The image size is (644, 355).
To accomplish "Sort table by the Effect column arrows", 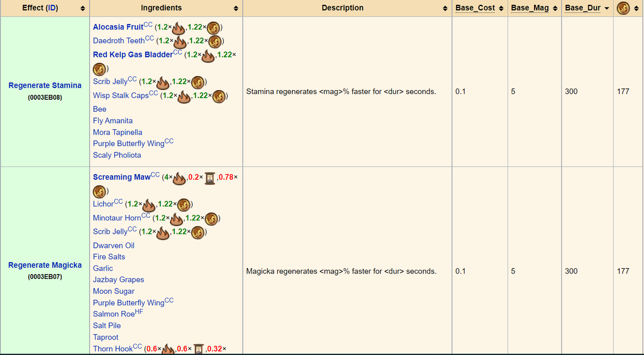I will (83, 9).
